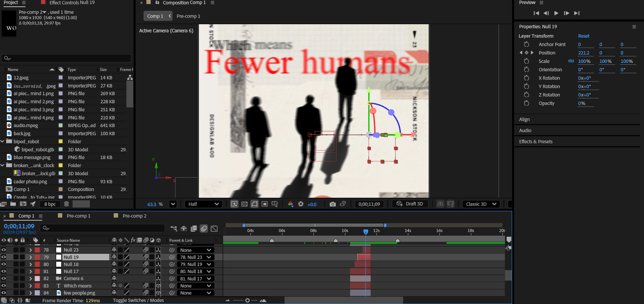This screenshot has width=644, height=304.
Task: Create a new folder in Project panel
Action: (13, 204)
